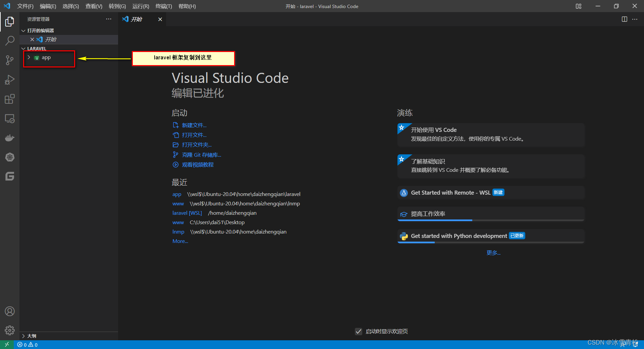Customize layout icon in title bar

click(x=579, y=6)
